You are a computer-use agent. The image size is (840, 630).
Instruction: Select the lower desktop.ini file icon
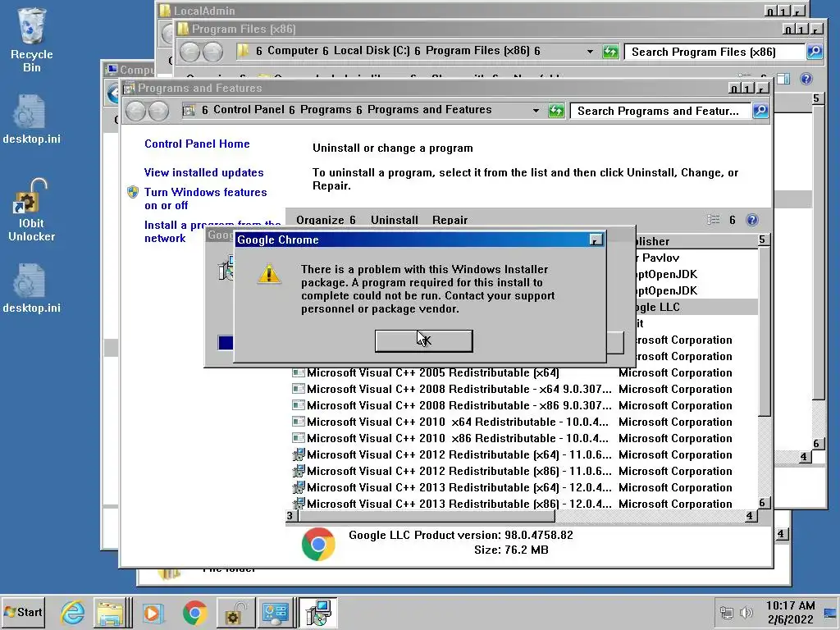(x=31, y=288)
